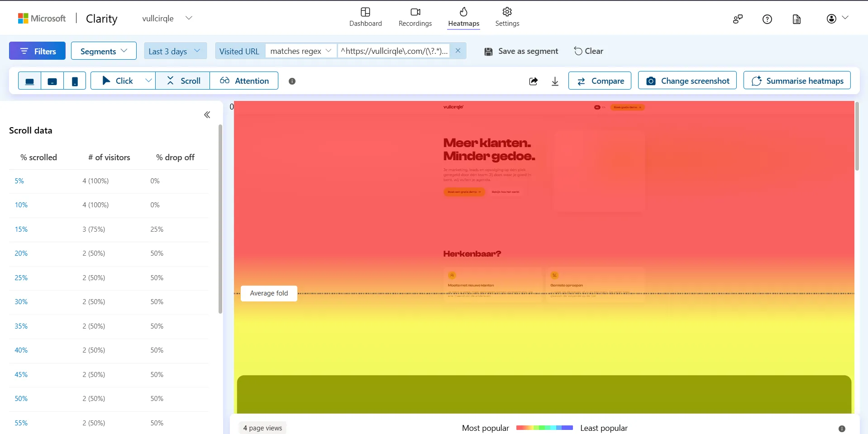This screenshot has height=434, width=868.
Task: Switch heatmap to Attention mode
Action: (244, 81)
